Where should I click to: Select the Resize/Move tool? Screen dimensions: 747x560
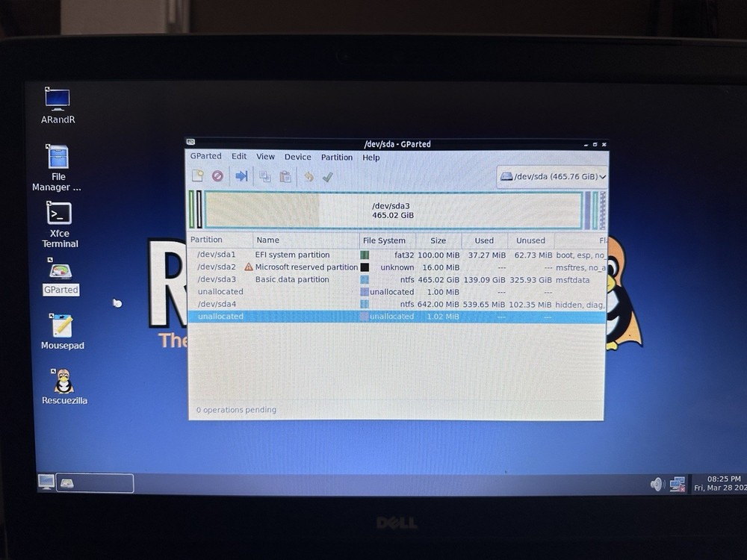241,176
